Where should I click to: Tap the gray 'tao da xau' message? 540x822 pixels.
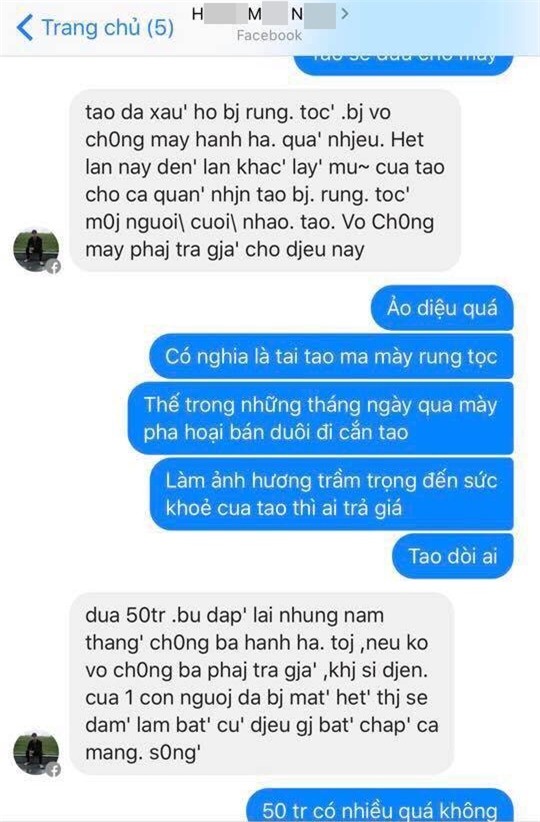pos(265,181)
